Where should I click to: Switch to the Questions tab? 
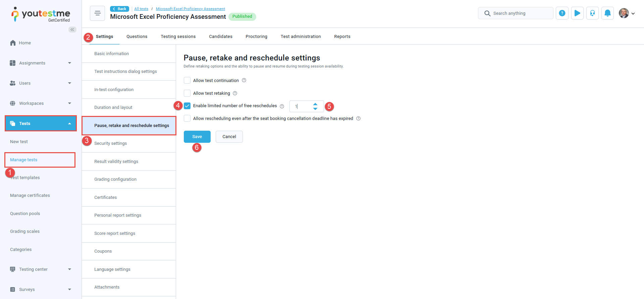pos(137,36)
